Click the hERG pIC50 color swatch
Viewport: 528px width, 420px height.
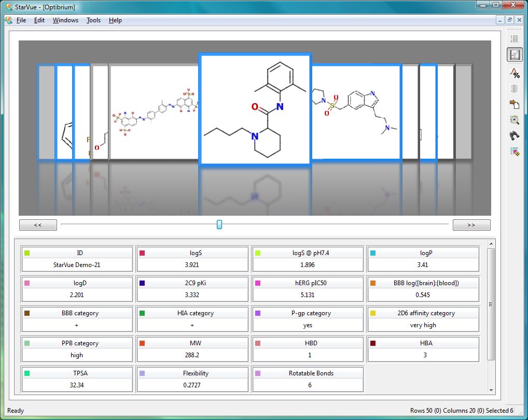(258, 283)
